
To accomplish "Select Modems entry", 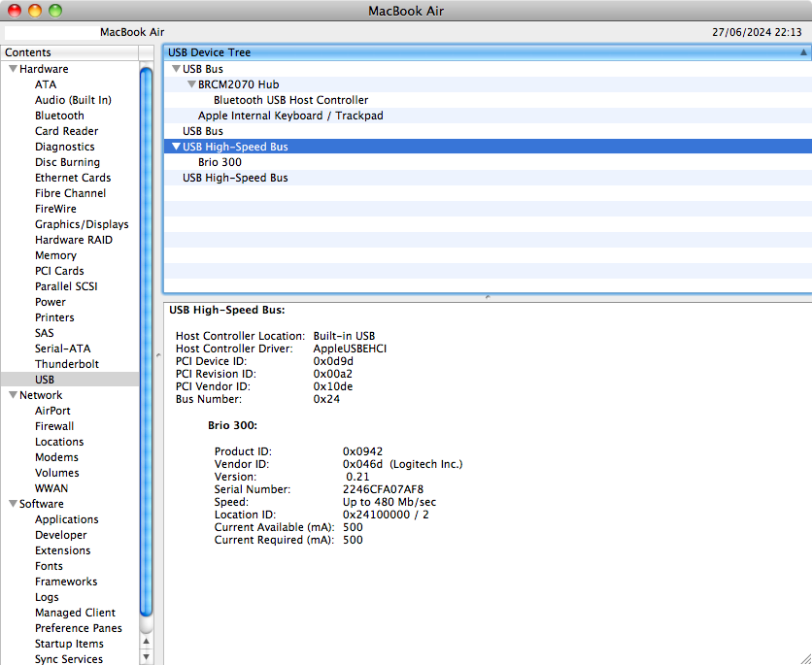I will pyautogui.click(x=56, y=457).
